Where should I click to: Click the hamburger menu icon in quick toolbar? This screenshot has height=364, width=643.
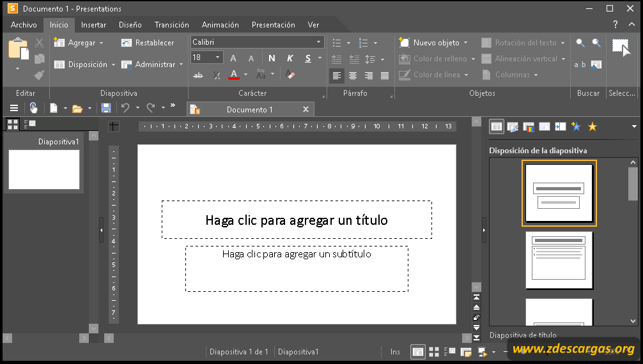(x=14, y=108)
